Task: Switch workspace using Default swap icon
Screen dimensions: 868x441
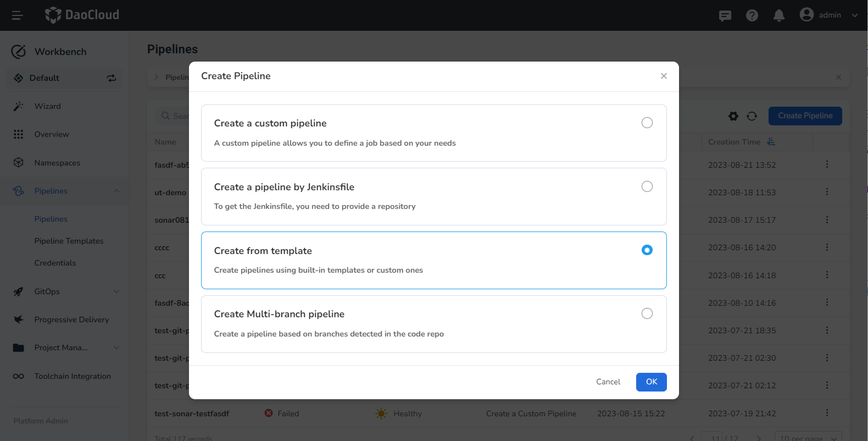Action: pyautogui.click(x=112, y=78)
